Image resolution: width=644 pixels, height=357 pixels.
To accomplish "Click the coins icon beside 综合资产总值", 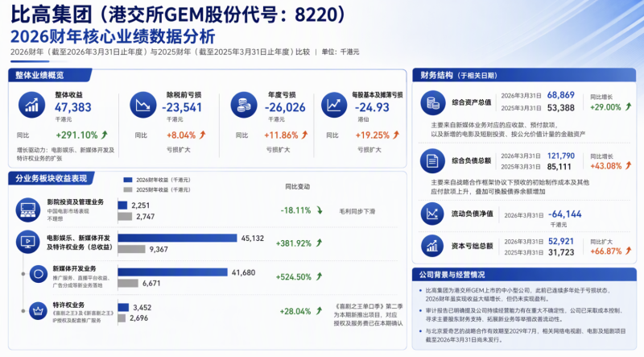I will [x=432, y=102].
